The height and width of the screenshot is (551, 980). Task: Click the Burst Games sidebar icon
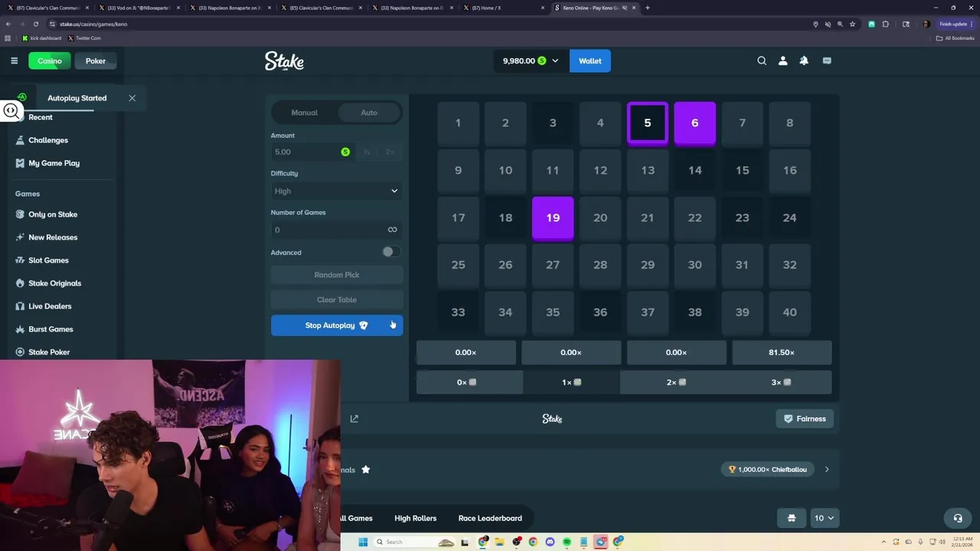20,329
